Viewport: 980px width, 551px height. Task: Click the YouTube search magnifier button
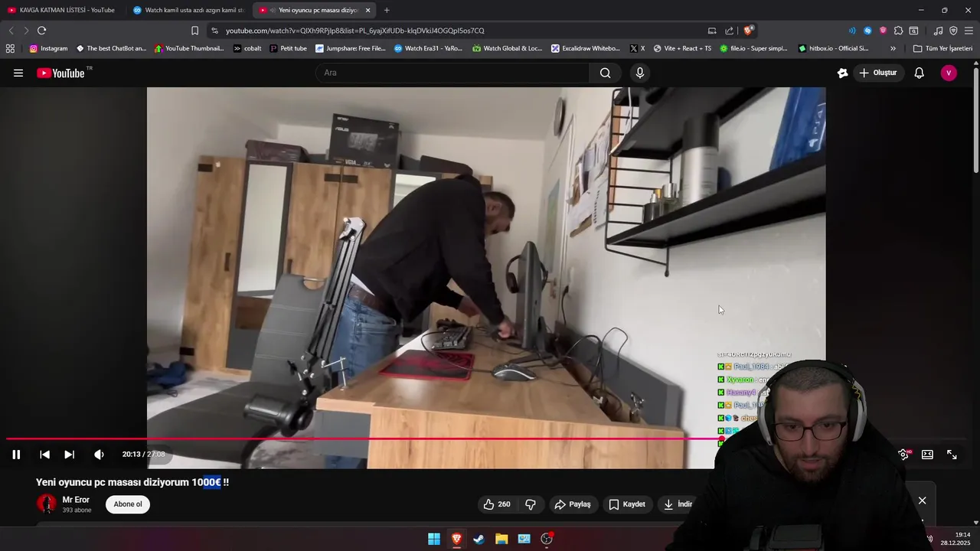606,73
